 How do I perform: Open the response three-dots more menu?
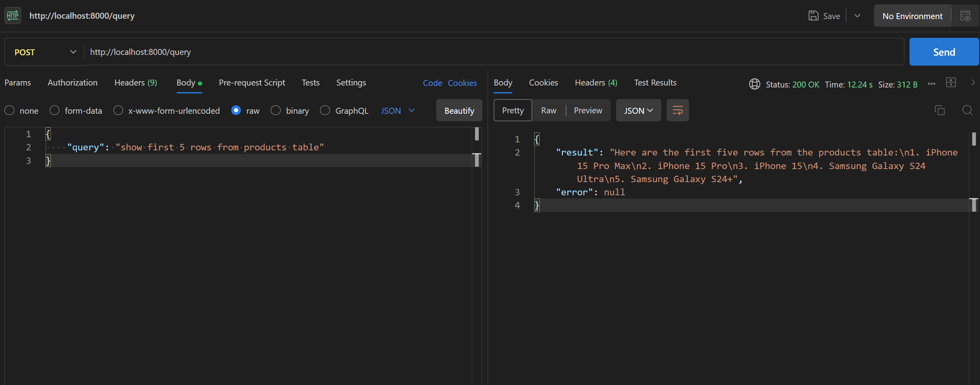click(x=931, y=84)
